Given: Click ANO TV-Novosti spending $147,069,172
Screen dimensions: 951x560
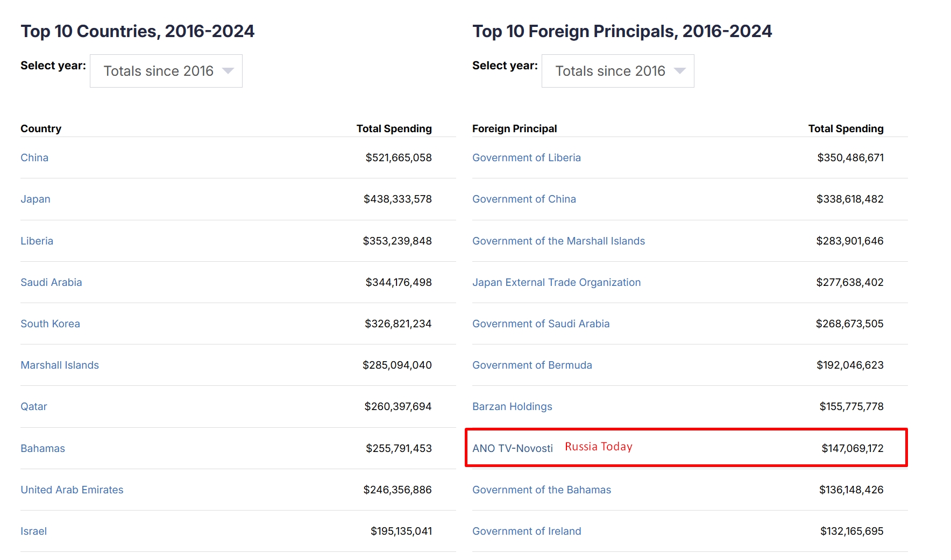Looking at the screenshot, I should coord(853,448).
